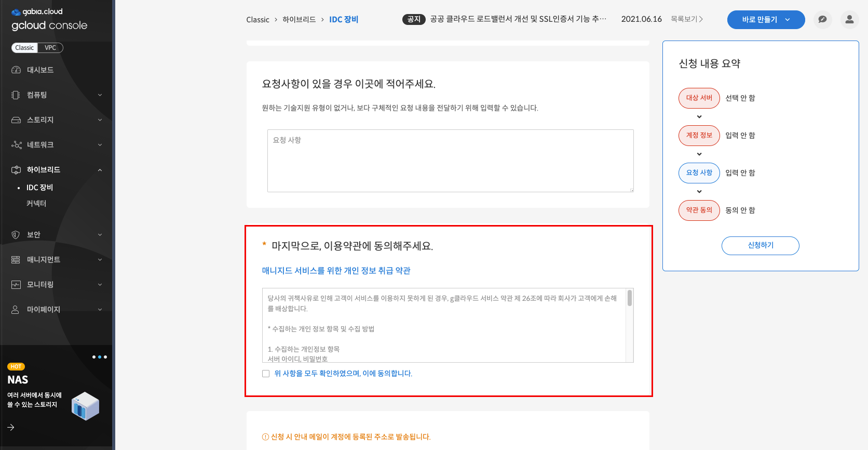
Task: Check the terms agreement checkbox
Action: 266,374
